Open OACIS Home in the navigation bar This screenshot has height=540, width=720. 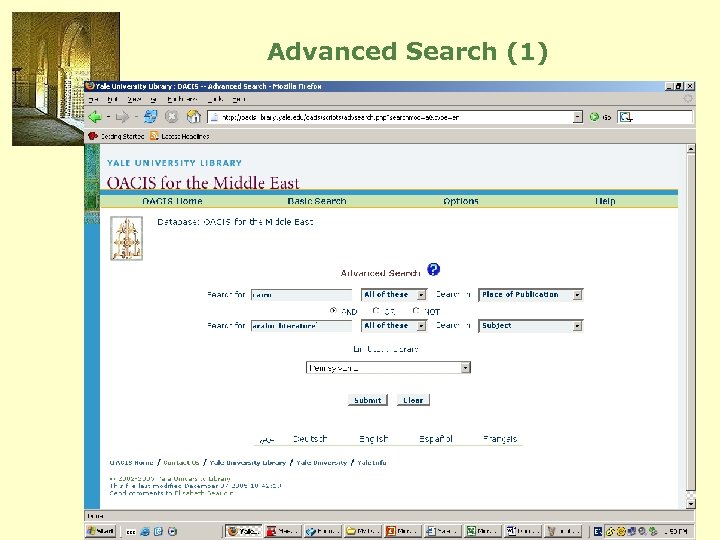click(x=172, y=201)
